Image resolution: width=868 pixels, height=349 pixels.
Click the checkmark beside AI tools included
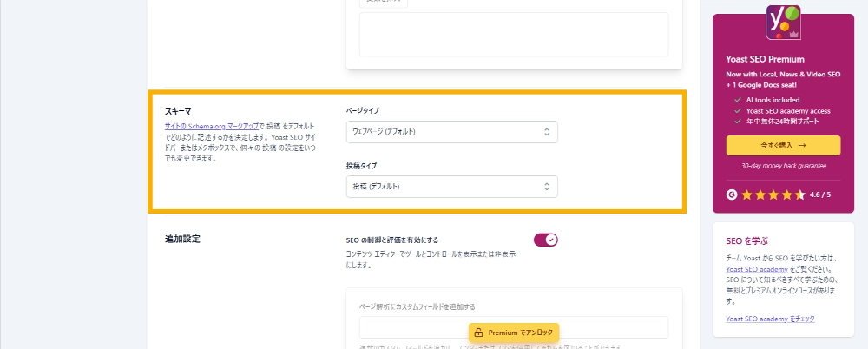736,99
